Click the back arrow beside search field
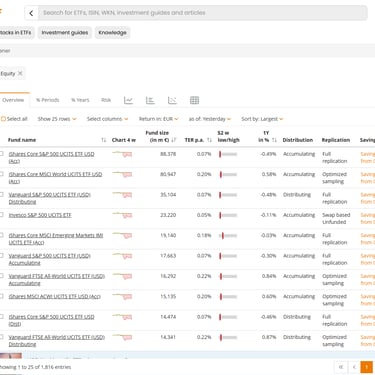Viewport: 375px width, 375px height. point(31,13)
